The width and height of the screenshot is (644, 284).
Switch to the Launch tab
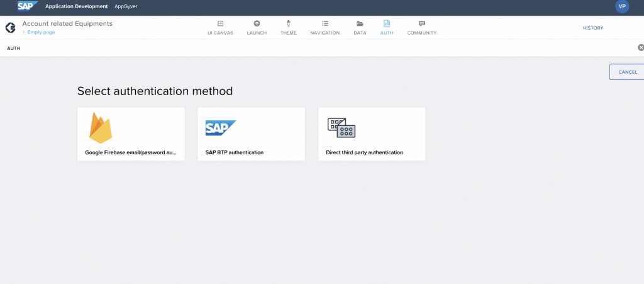(x=257, y=28)
